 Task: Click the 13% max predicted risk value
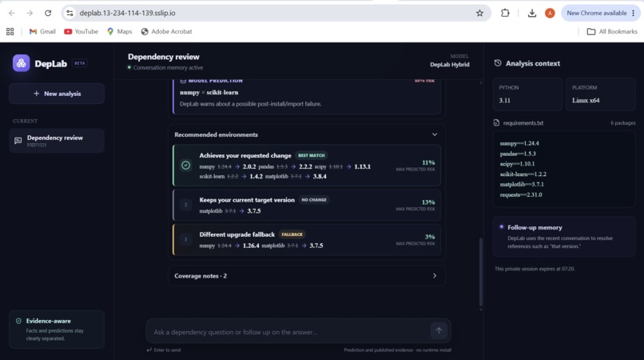point(428,202)
